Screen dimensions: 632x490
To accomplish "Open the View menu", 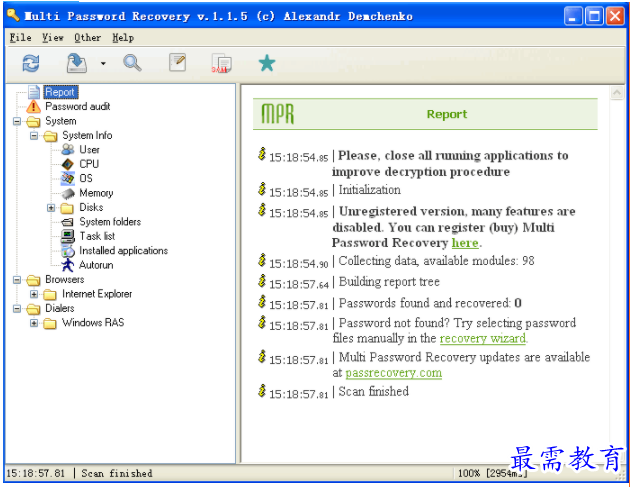I will [53, 37].
